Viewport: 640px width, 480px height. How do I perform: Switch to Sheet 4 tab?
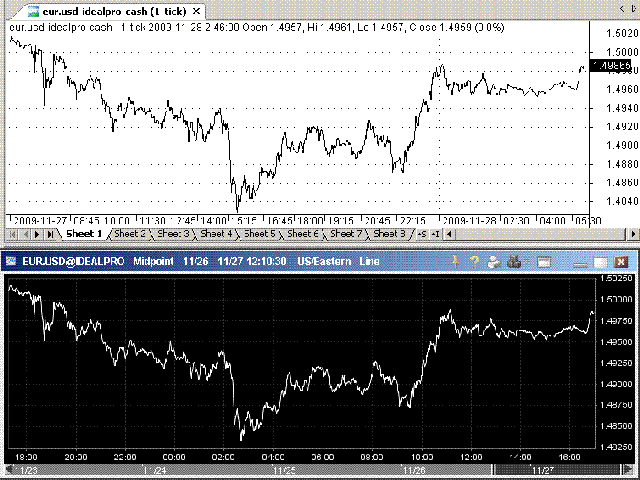pos(216,234)
